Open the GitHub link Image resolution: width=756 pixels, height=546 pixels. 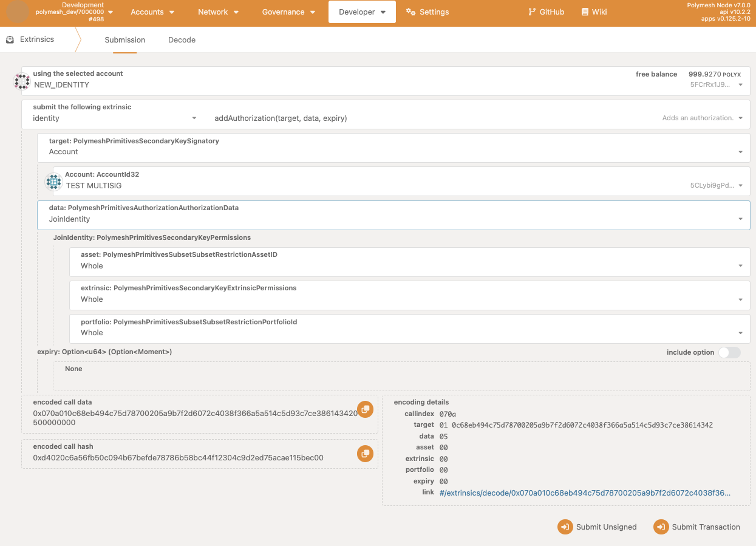(x=546, y=12)
